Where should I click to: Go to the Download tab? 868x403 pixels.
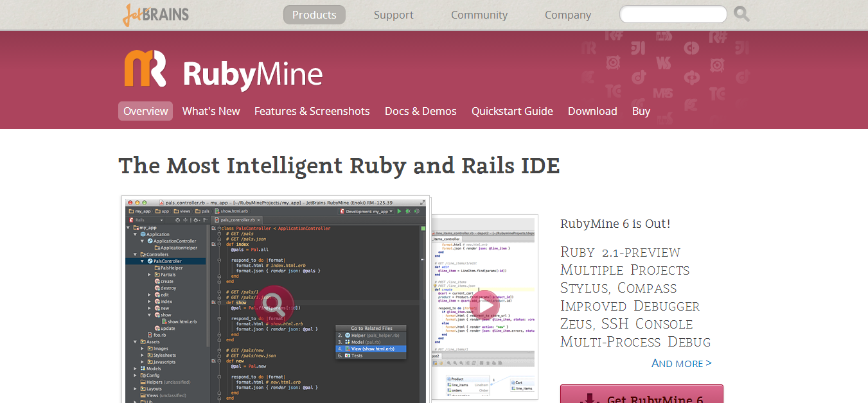[x=592, y=111]
